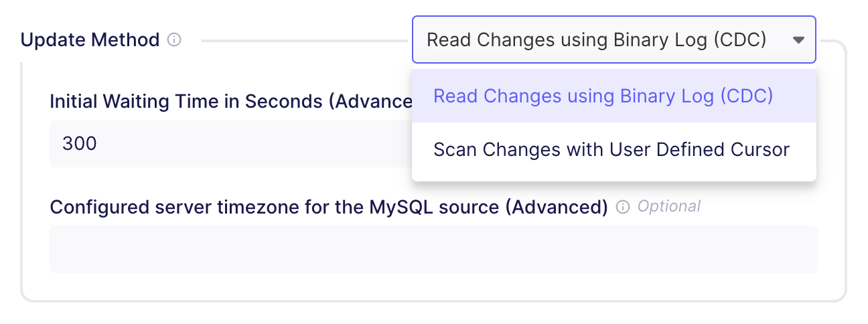Screen dimensions: 868x324
Task: Click the dropdown caret arrow
Action: (798, 40)
